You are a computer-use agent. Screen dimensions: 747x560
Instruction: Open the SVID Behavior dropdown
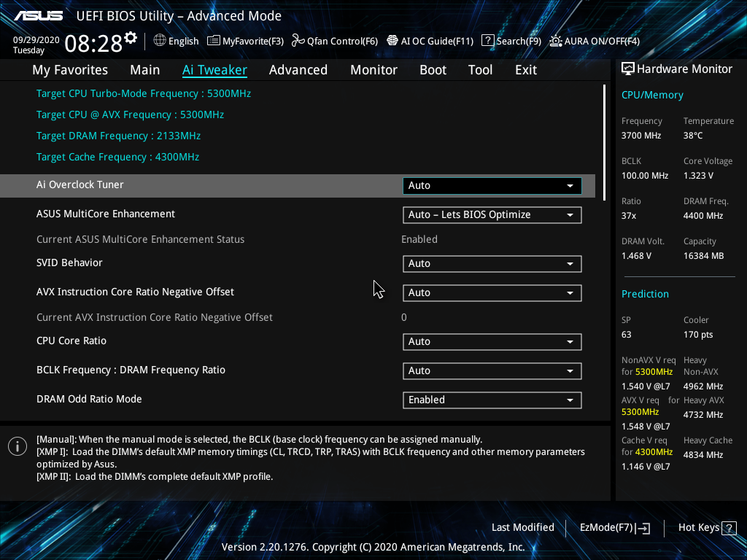click(x=492, y=264)
